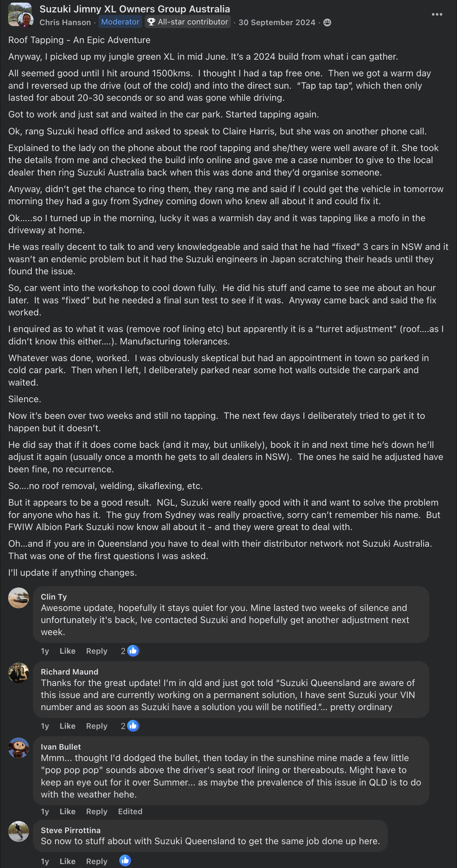457x868 pixels.
Task: Reply to Richard Maund's comment
Action: coord(97,726)
